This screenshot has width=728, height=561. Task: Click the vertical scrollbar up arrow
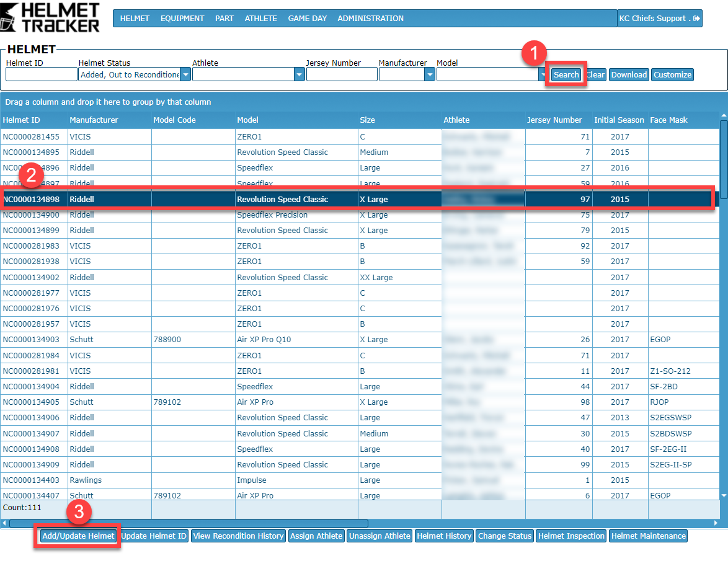point(724,115)
